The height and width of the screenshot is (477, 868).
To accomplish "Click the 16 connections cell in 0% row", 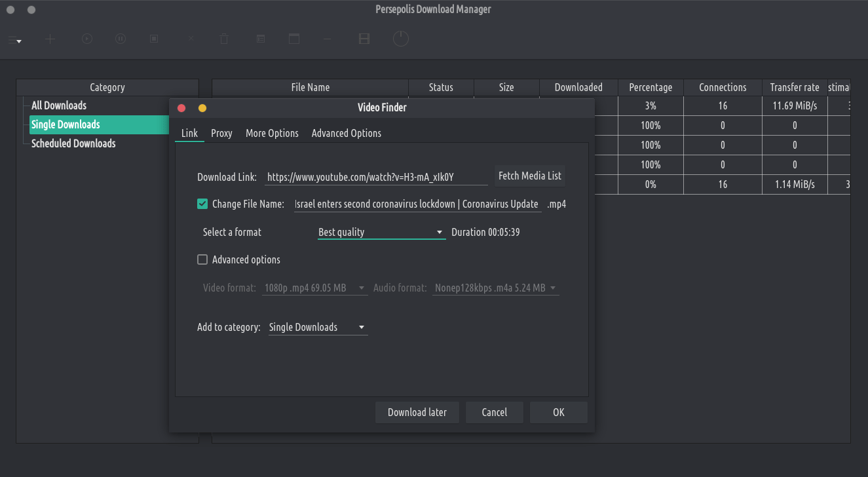I will [723, 185].
